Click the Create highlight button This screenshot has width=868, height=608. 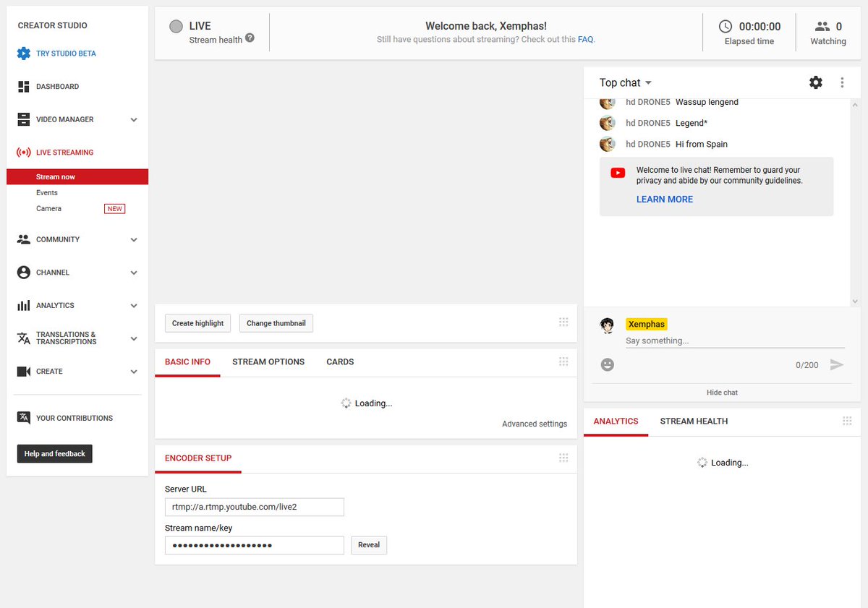(x=198, y=323)
